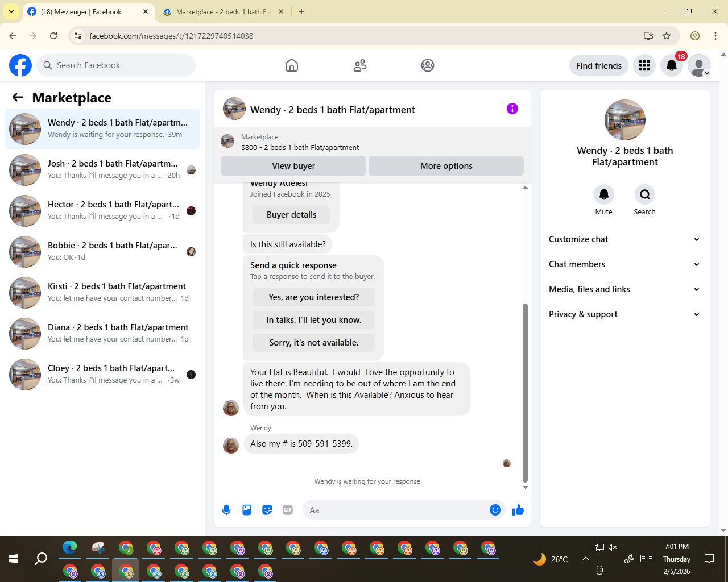This screenshot has height=582, width=728.
Task: Go back using the Marketplace arrow
Action: coord(18,97)
